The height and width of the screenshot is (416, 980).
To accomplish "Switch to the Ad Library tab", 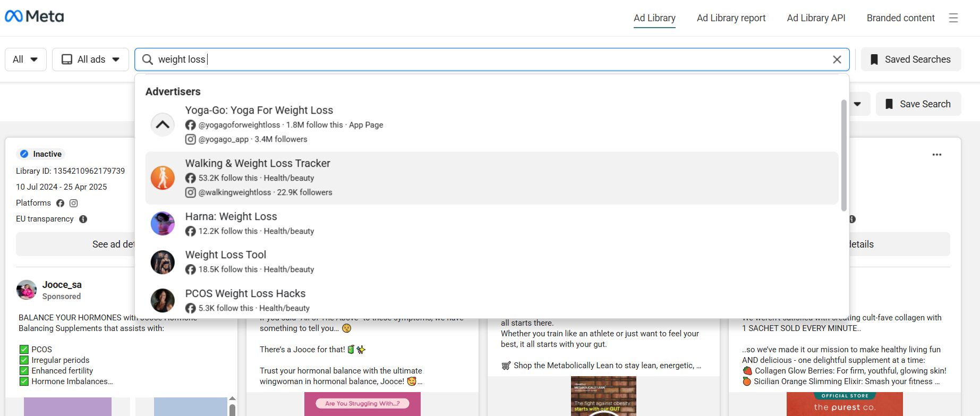I will coord(654,18).
